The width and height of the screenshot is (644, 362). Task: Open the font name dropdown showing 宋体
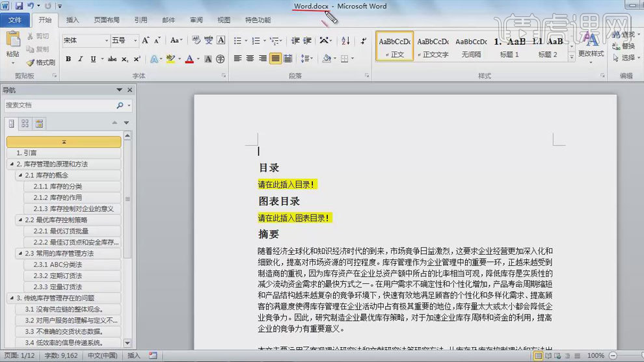[107, 41]
